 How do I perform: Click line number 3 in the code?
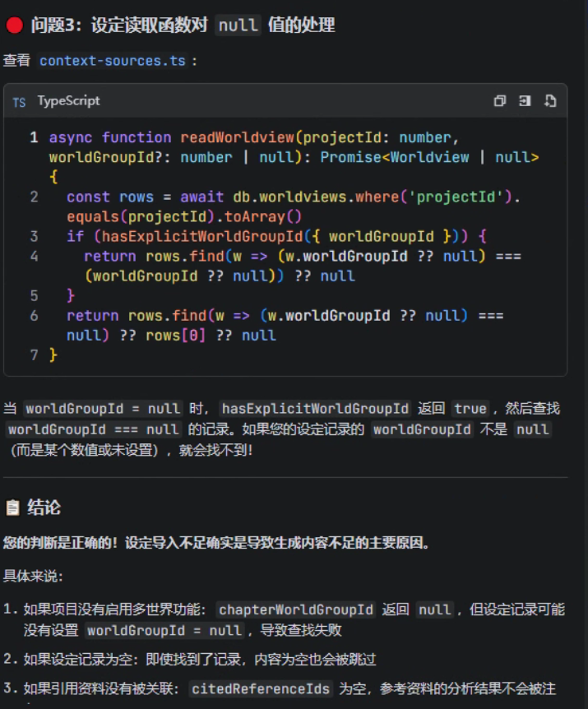tap(34, 237)
